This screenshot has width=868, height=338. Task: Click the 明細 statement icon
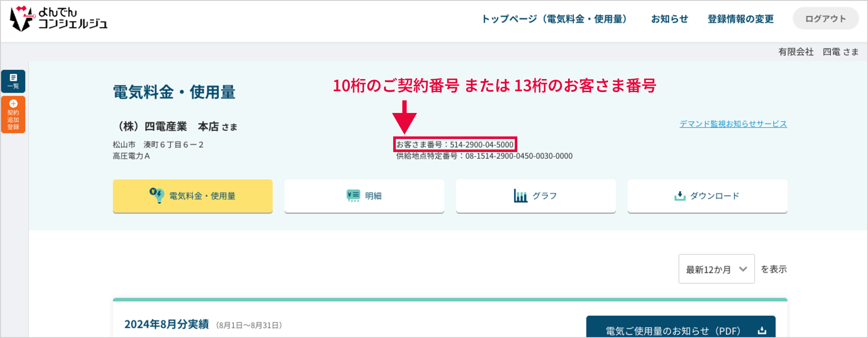[x=353, y=196]
